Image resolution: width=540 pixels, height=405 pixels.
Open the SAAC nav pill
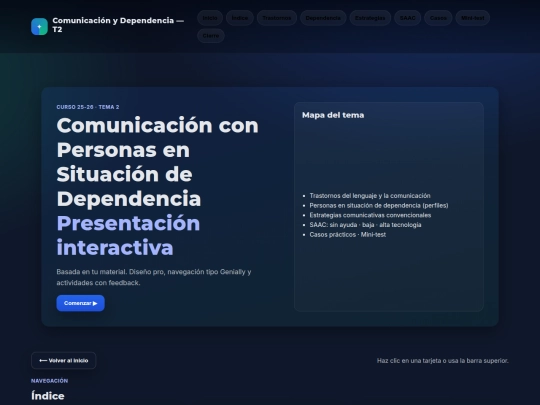coord(407,18)
